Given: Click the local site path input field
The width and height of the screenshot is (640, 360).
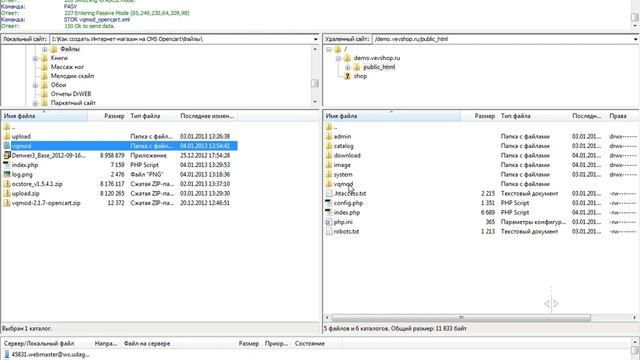Looking at the screenshot, I should click(x=181, y=39).
